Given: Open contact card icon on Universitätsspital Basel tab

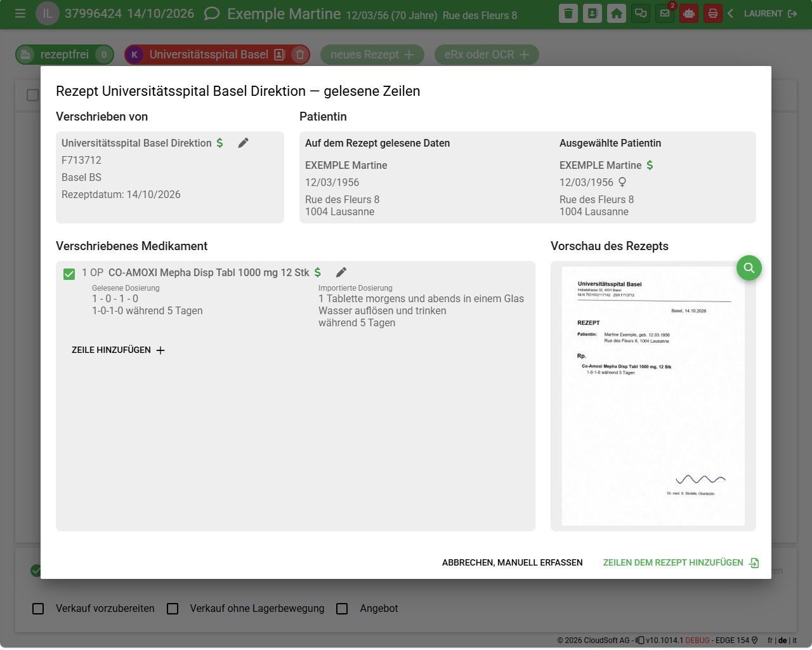Looking at the screenshot, I should coord(280,55).
